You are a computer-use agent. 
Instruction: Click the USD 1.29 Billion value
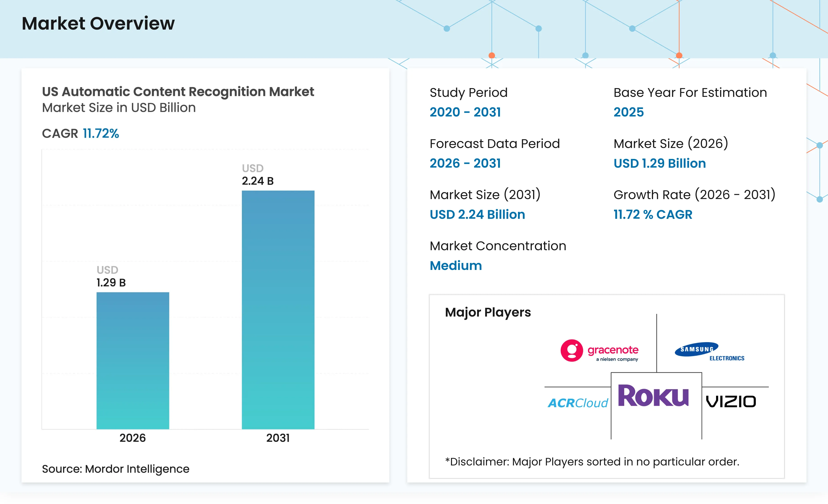point(660,163)
